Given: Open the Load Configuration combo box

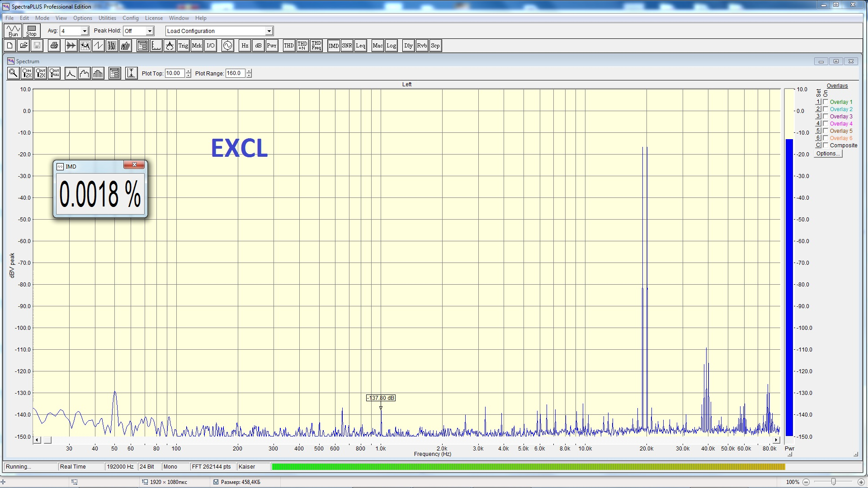Looking at the screenshot, I should click(269, 31).
